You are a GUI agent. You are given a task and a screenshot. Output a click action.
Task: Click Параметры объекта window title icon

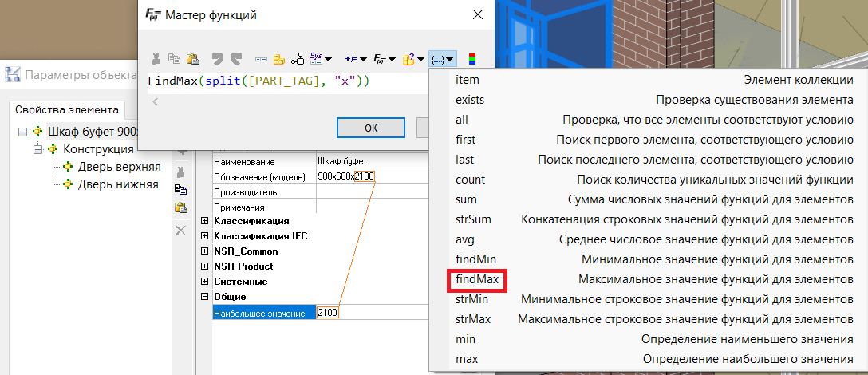13,74
